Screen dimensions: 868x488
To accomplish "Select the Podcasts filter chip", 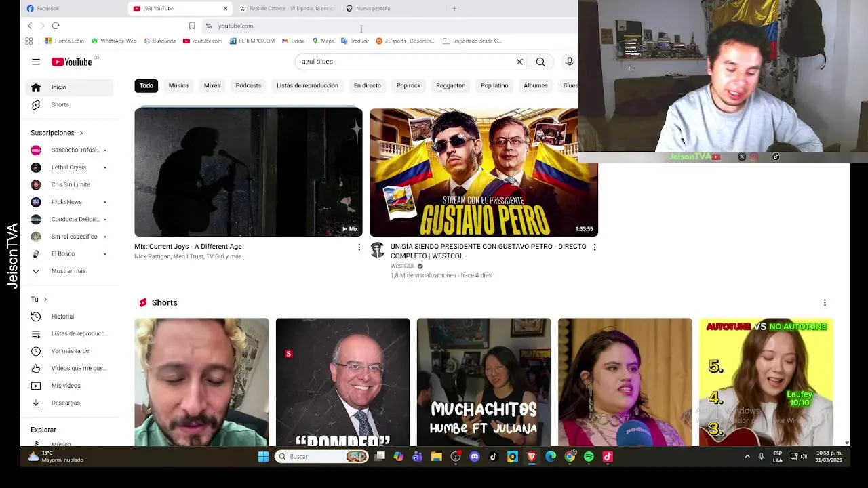I will (248, 85).
